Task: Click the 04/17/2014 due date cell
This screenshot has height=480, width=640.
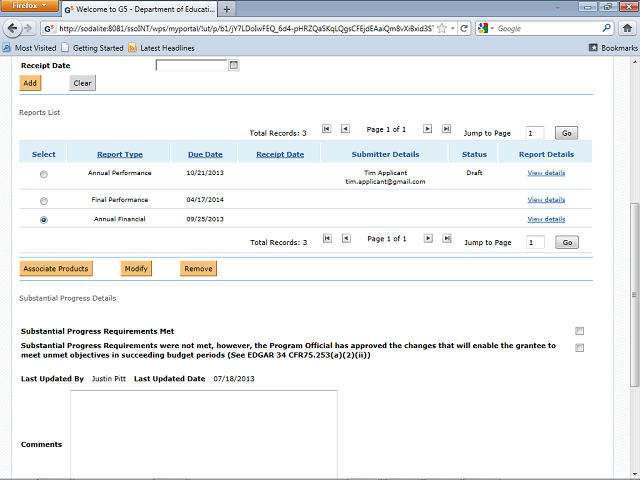Action: (205, 200)
